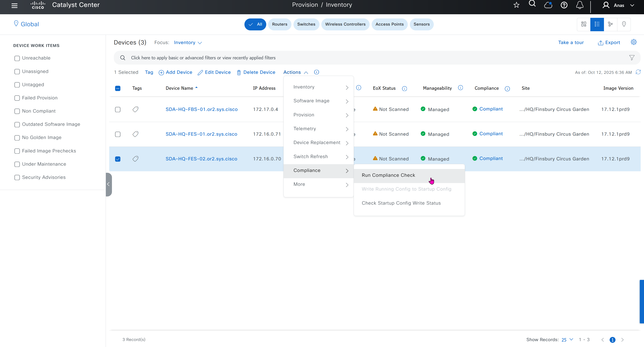Click the refresh icon beside timestamp

point(638,72)
